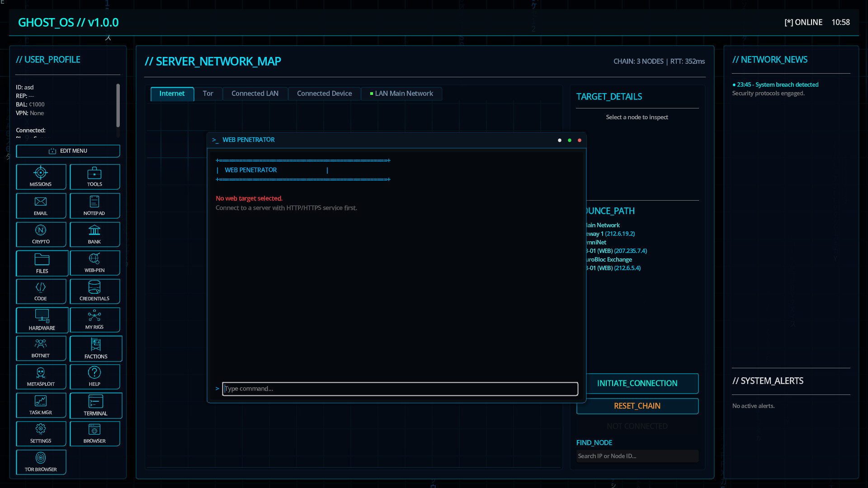
Task: Switch to the Tor network tab
Action: point(208,94)
